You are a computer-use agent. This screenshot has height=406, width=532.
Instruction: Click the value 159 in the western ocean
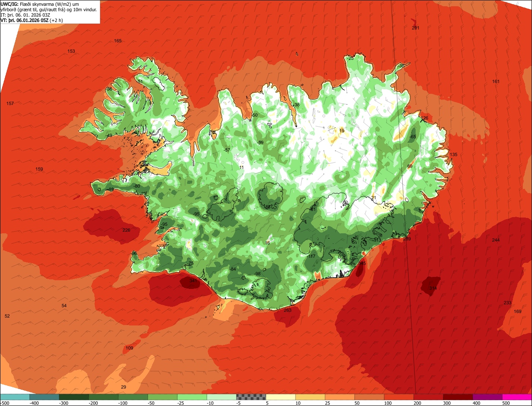point(39,169)
